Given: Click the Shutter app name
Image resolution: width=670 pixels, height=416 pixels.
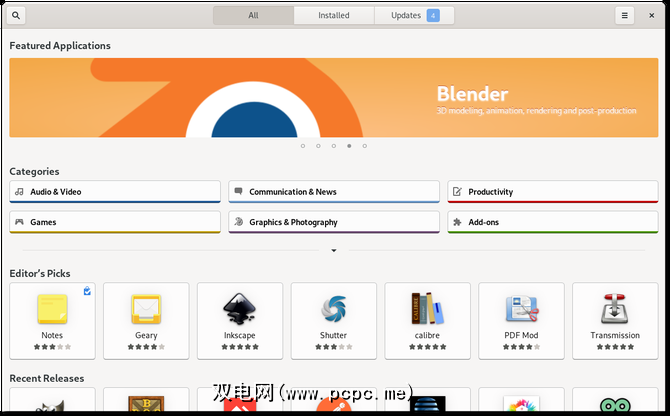Looking at the screenshot, I should (334, 335).
